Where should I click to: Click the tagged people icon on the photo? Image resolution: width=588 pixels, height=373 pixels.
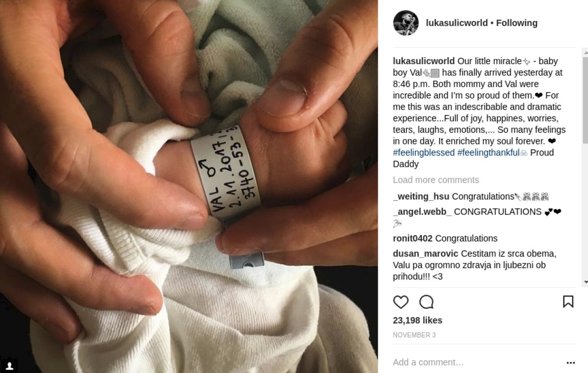pyautogui.click(x=10, y=366)
